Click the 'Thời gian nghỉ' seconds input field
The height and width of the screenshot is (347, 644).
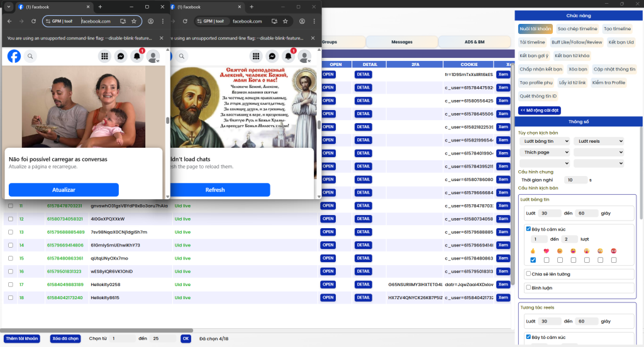tap(577, 180)
